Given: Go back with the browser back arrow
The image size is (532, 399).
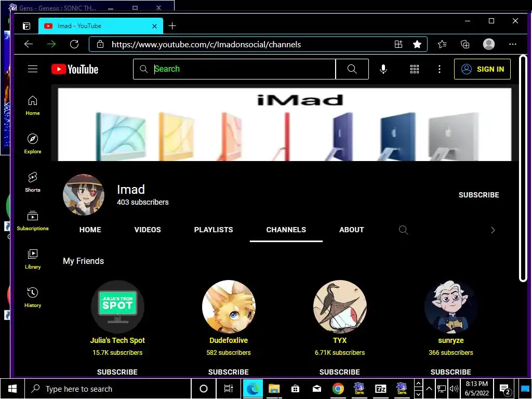Looking at the screenshot, I should pyautogui.click(x=29, y=44).
